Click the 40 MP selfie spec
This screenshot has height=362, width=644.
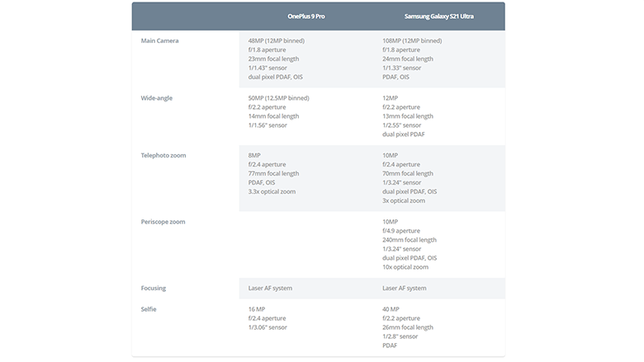tap(392, 309)
